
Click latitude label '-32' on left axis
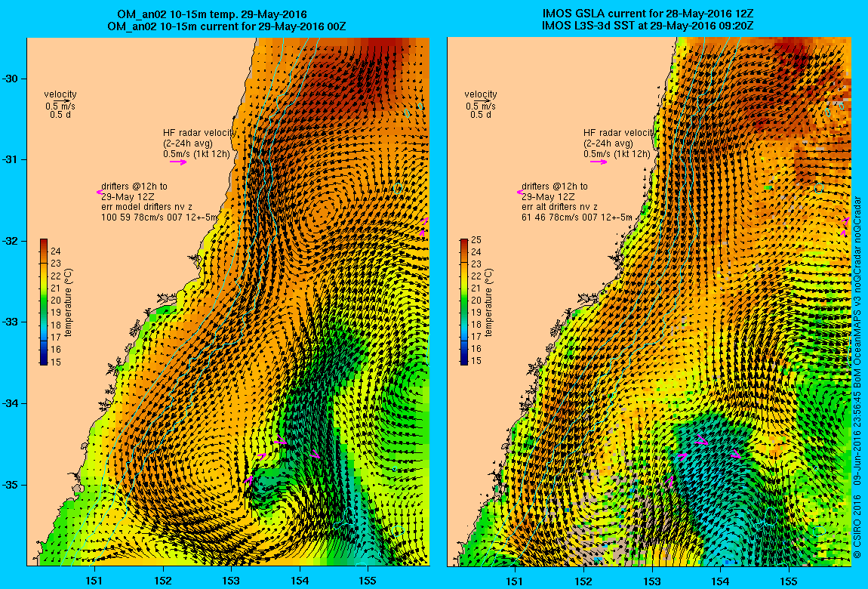pos(11,242)
